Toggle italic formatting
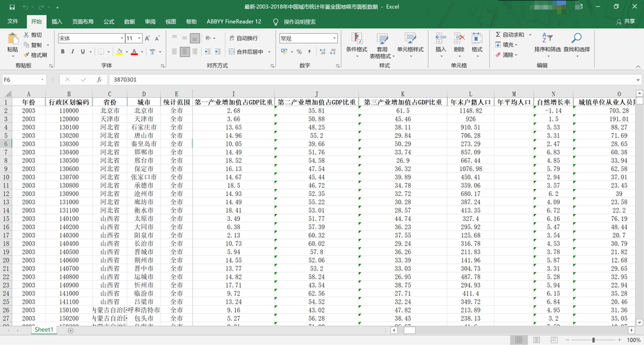644x345 pixels. coord(72,52)
